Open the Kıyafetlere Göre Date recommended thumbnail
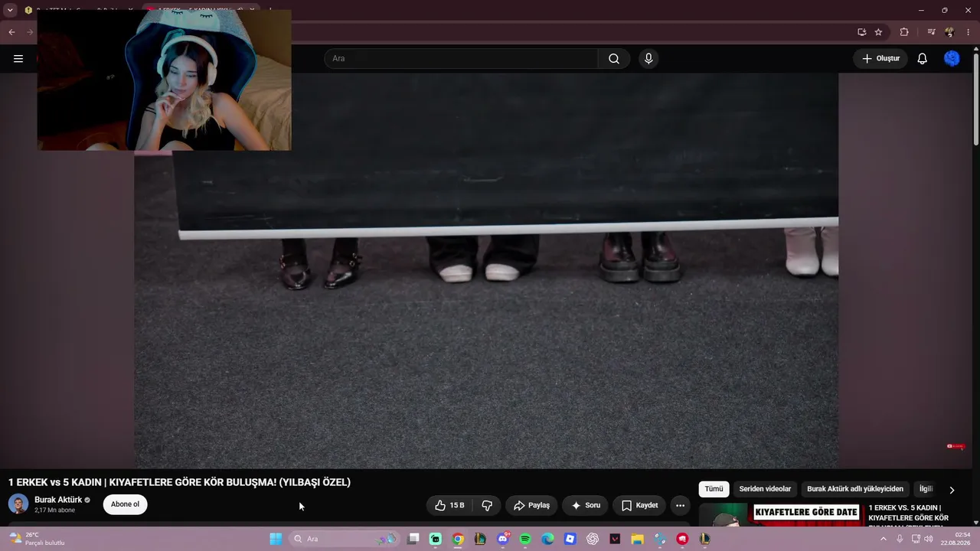Image resolution: width=980 pixels, height=551 pixels. pyautogui.click(x=781, y=514)
